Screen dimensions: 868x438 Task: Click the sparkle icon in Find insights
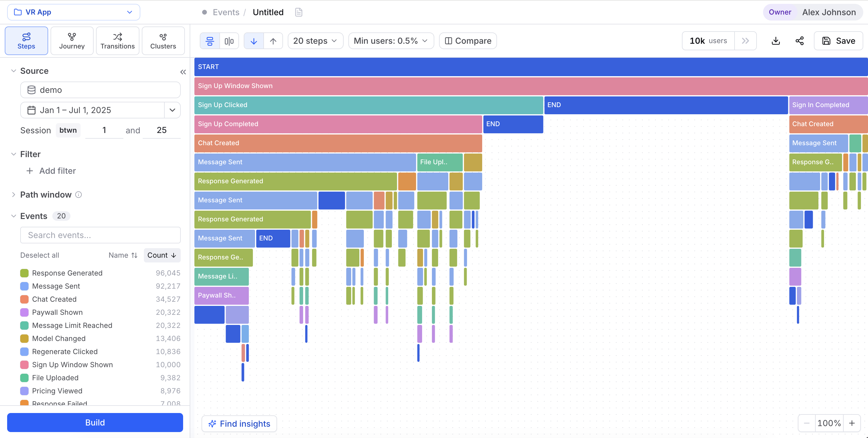(x=212, y=423)
